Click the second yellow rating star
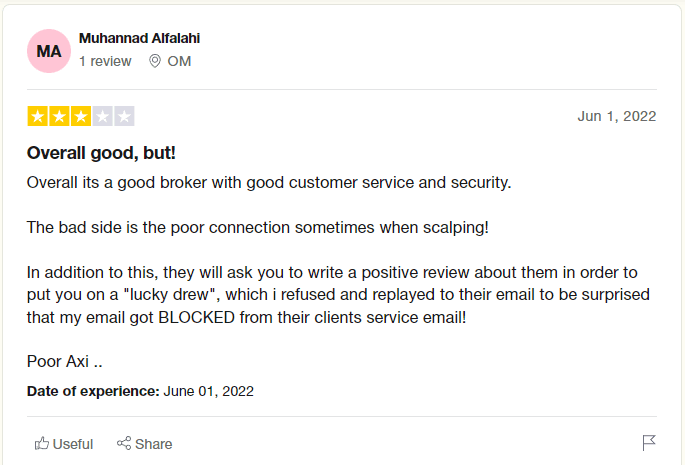This screenshot has height=465, width=685. (59, 116)
